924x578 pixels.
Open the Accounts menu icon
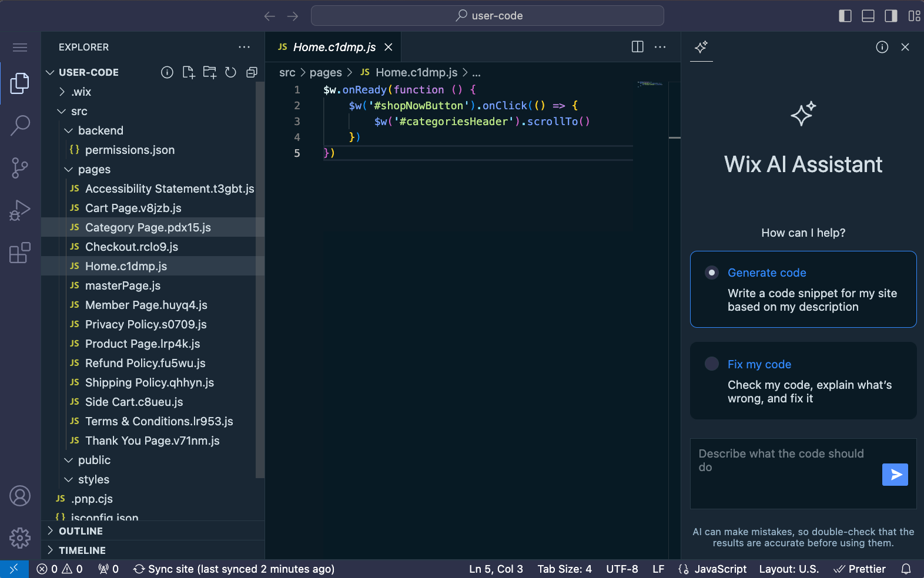pos(20,496)
